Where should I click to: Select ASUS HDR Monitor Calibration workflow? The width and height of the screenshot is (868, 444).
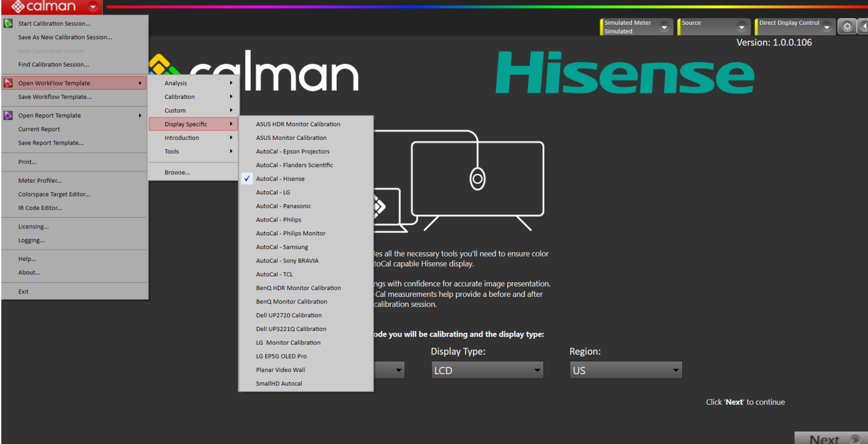click(x=306, y=124)
